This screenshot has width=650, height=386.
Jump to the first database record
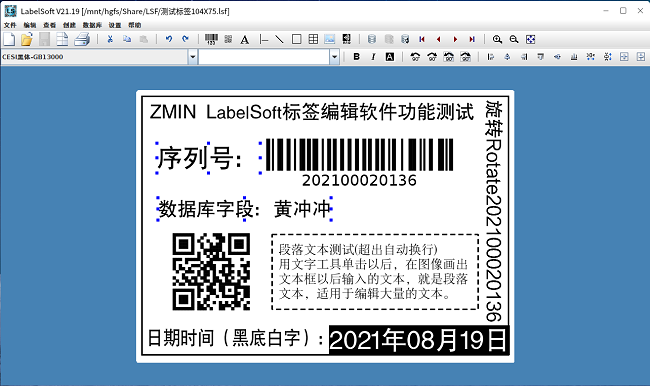pos(422,39)
